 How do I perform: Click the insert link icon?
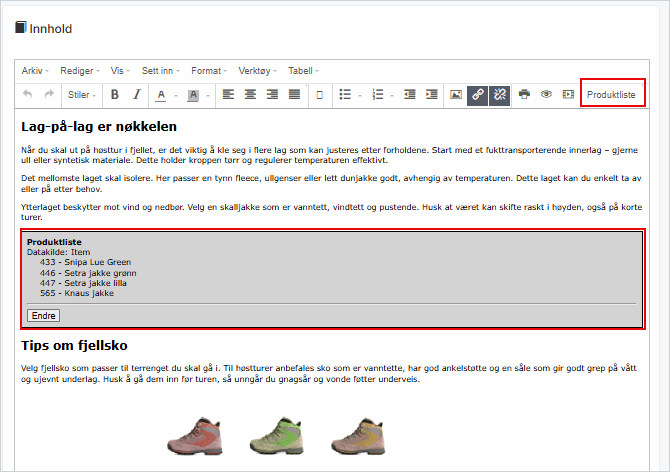point(478,95)
